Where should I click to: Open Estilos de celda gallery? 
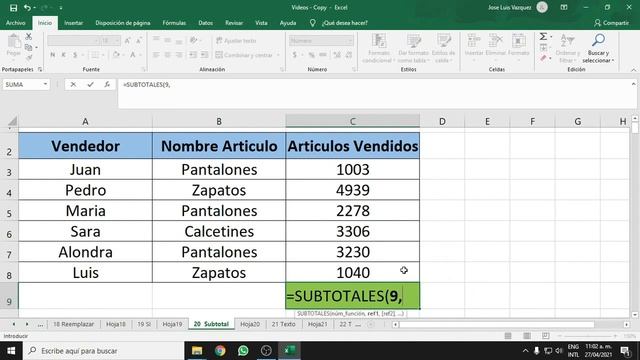pos(443,48)
